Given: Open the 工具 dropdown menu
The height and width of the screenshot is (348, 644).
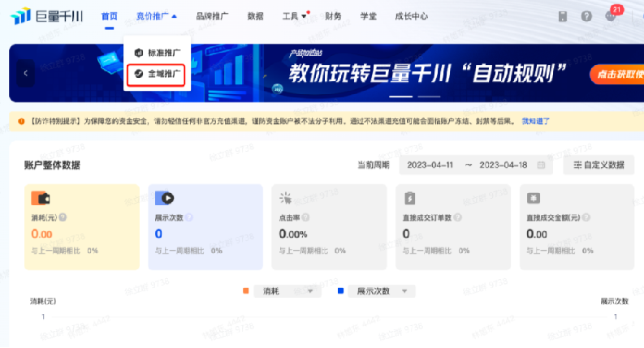Looking at the screenshot, I should (295, 16).
